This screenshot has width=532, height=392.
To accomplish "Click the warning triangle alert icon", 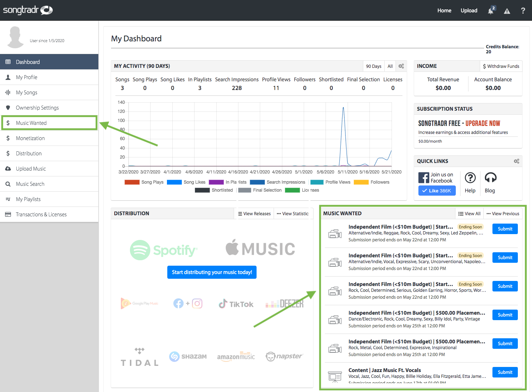I will click(x=507, y=11).
